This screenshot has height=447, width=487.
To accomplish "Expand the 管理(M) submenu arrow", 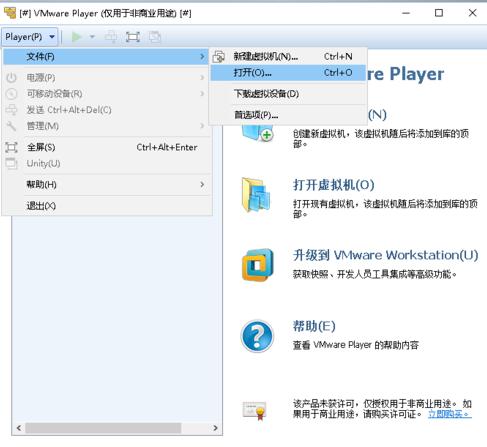I will click(202, 126).
